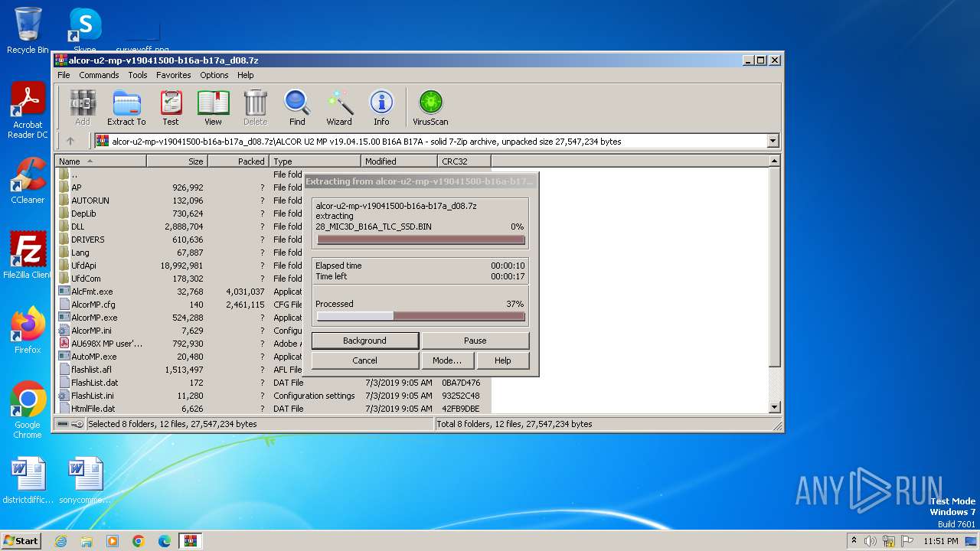Open districtdiffic Word document icon
This screenshot has width=980, height=551.
click(x=28, y=481)
